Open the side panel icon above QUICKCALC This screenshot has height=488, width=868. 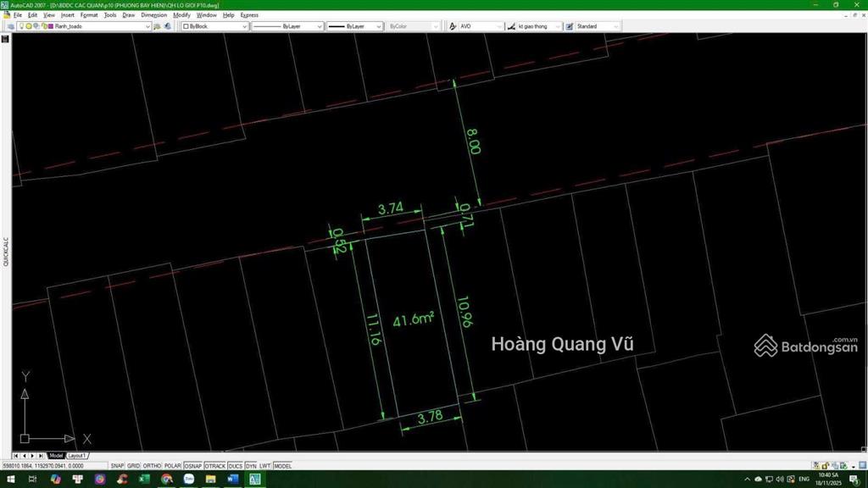point(5,39)
